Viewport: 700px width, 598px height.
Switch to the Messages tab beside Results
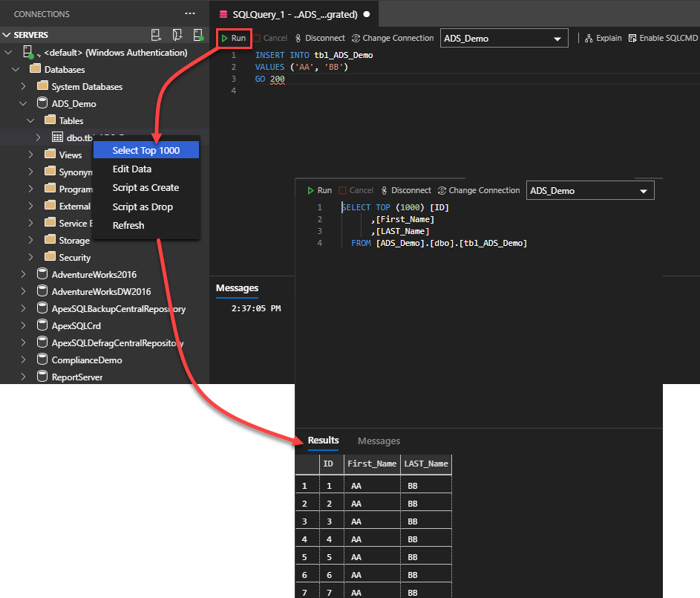379,441
